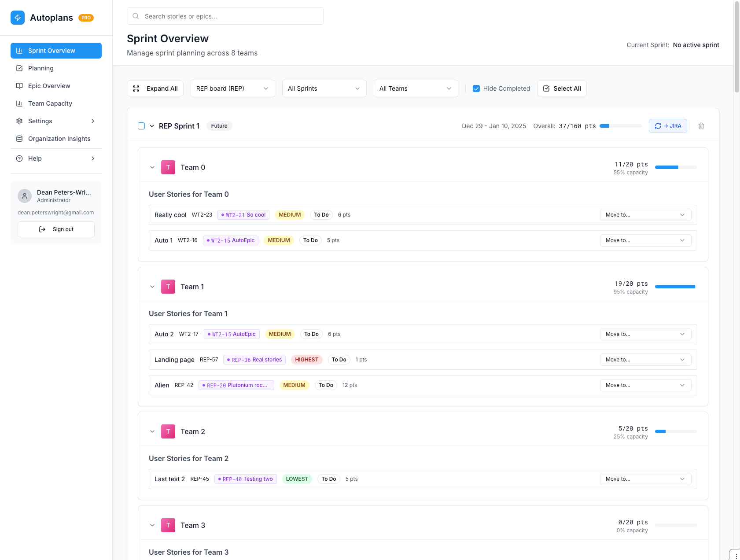The image size is (740, 560).
Task: Select the Planning checklist icon
Action: [19, 68]
